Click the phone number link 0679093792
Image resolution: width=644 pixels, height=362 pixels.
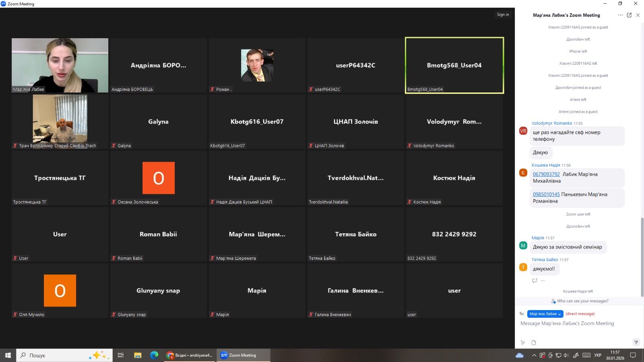(x=546, y=174)
